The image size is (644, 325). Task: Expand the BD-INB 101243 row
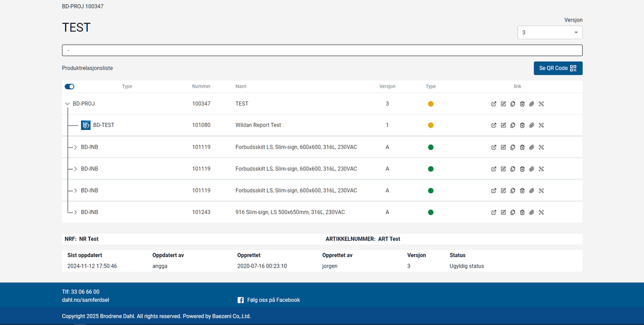pos(76,212)
